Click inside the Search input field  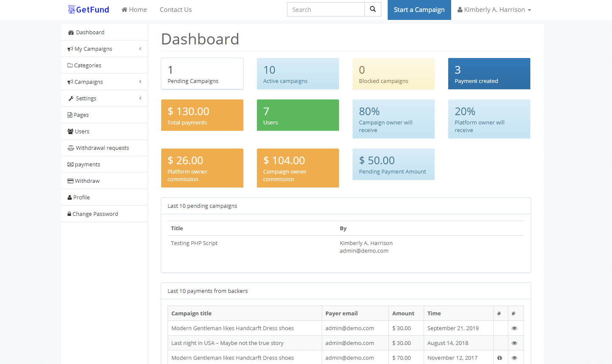tap(325, 9)
